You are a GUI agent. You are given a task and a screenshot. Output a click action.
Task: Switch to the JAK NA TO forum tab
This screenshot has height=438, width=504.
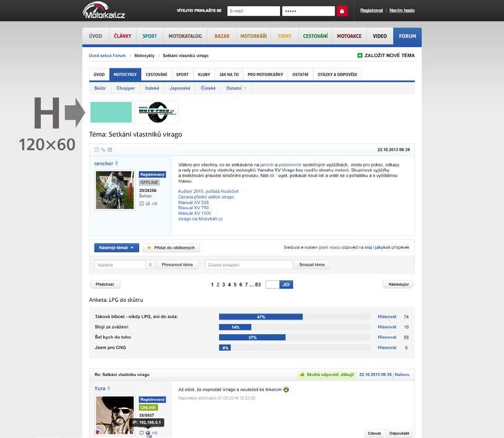click(x=229, y=74)
